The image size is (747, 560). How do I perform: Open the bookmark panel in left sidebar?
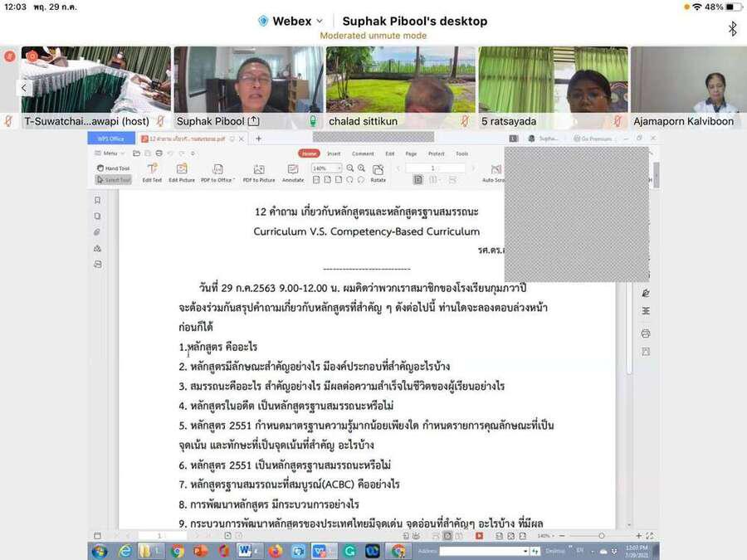(97, 200)
